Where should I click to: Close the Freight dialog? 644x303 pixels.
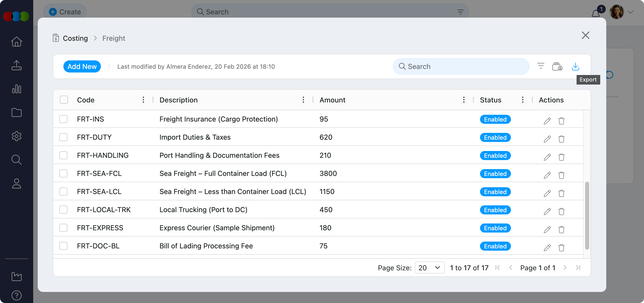pos(585,35)
